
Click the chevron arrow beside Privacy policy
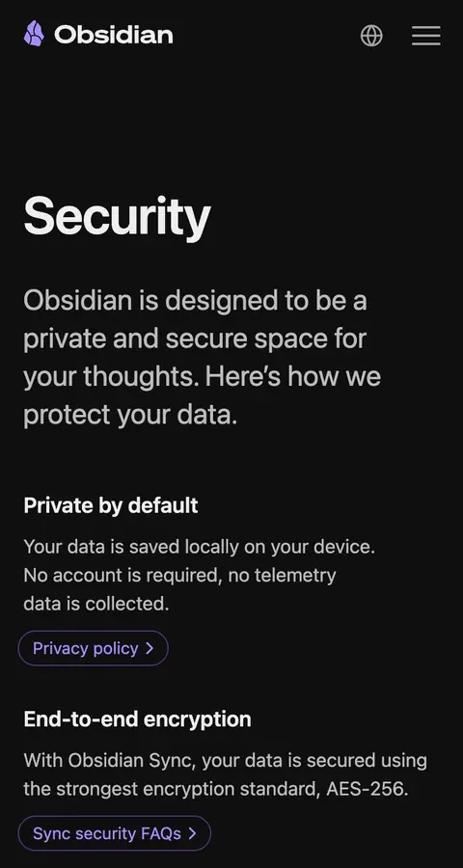(149, 649)
